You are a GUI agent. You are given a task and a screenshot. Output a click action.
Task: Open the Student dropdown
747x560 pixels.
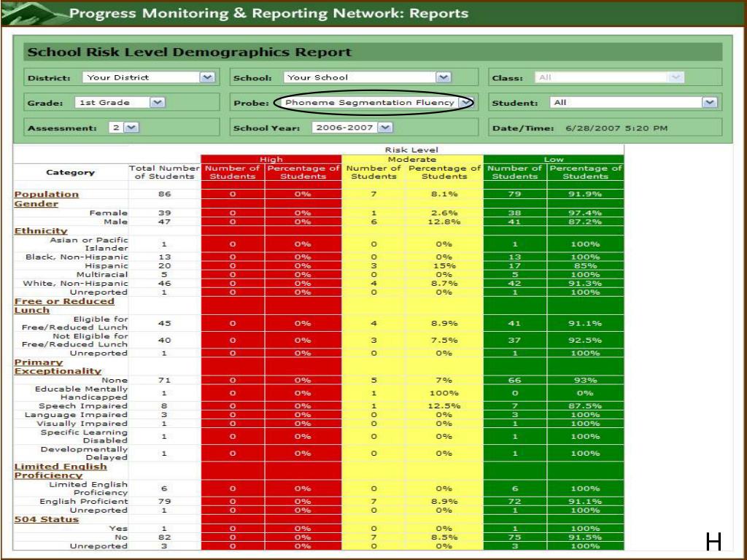634,102
